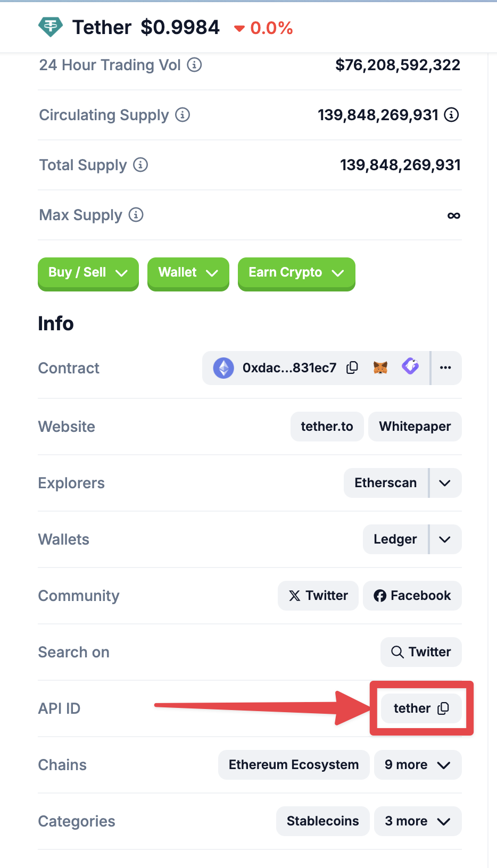Open the Whitepaper
Screen dimensions: 497x868
[415, 426]
